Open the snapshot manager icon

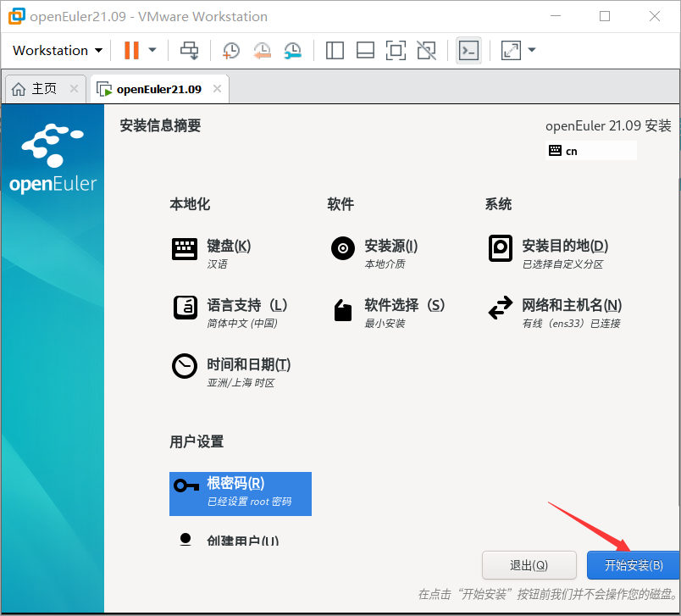[x=293, y=50]
